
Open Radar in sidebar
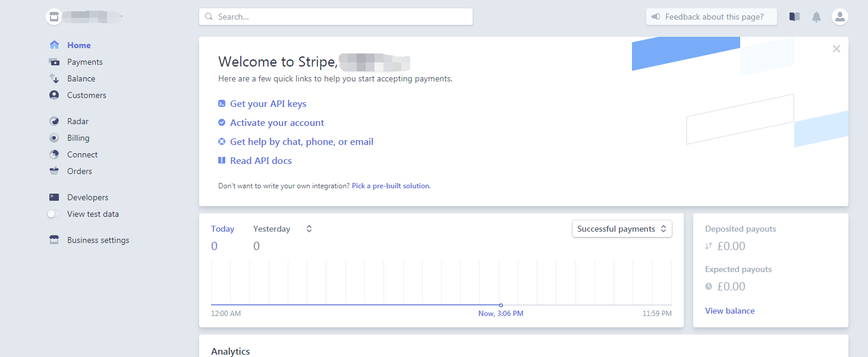(78, 121)
